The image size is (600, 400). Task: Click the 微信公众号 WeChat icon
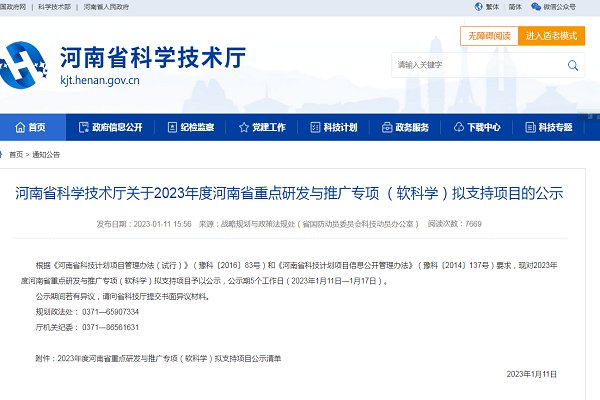(x=537, y=6)
